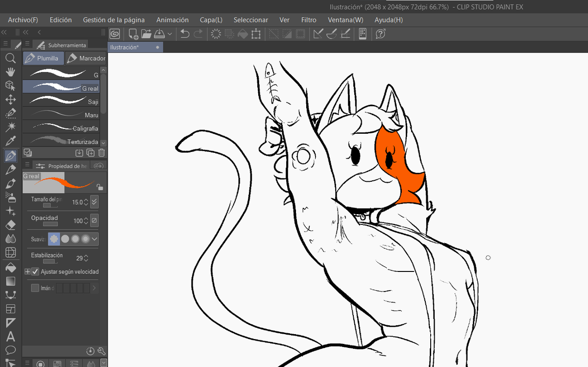588x367 pixels.
Task: Select the Ruler triangle tool
Action: (10, 323)
